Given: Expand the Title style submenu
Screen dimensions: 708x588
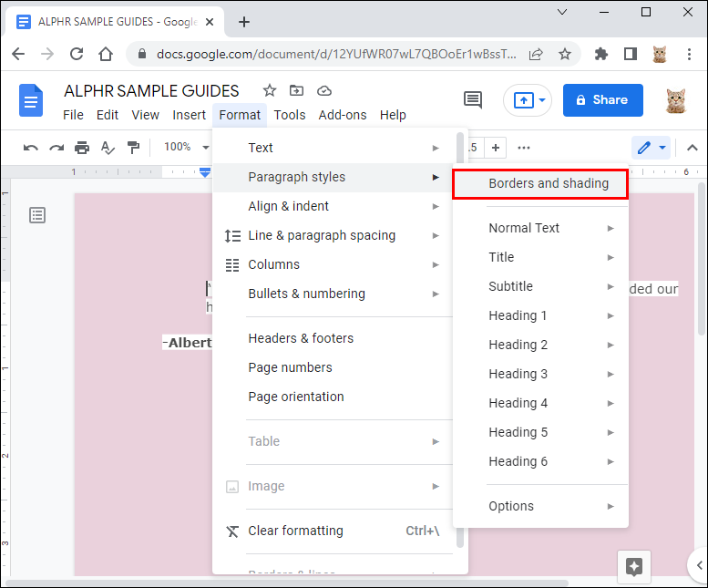Looking at the screenshot, I should (x=540, y=257).
